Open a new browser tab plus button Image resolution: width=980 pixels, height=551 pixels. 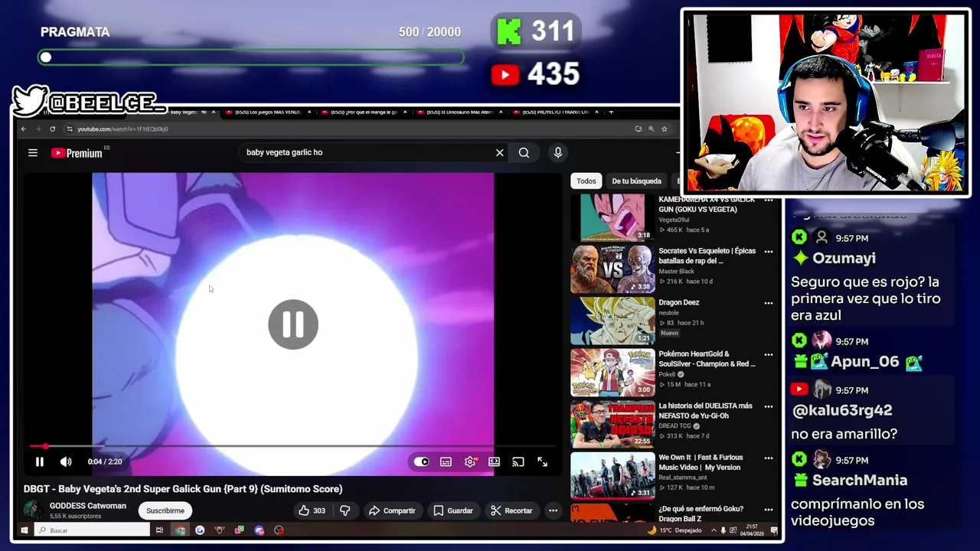(611, 112)
